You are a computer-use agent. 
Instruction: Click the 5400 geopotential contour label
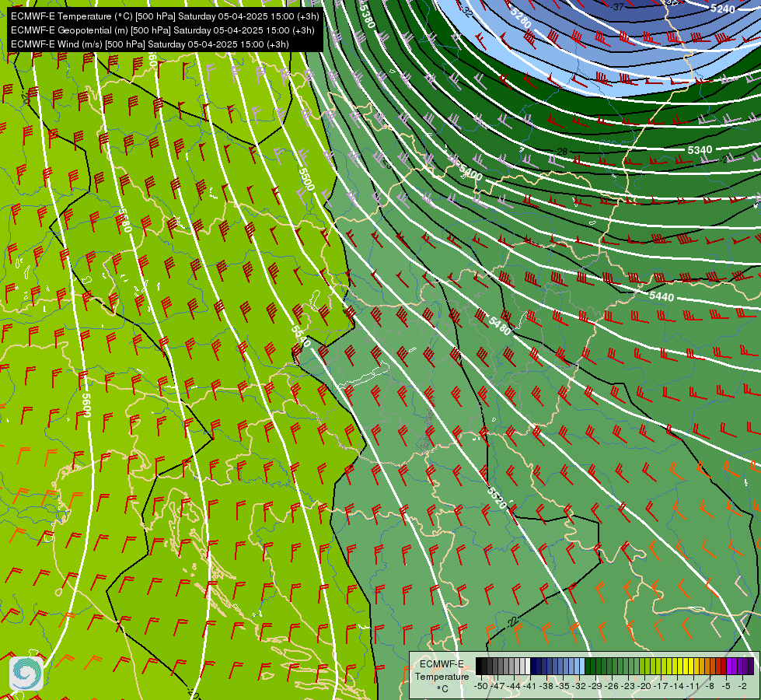click(471, 173)
